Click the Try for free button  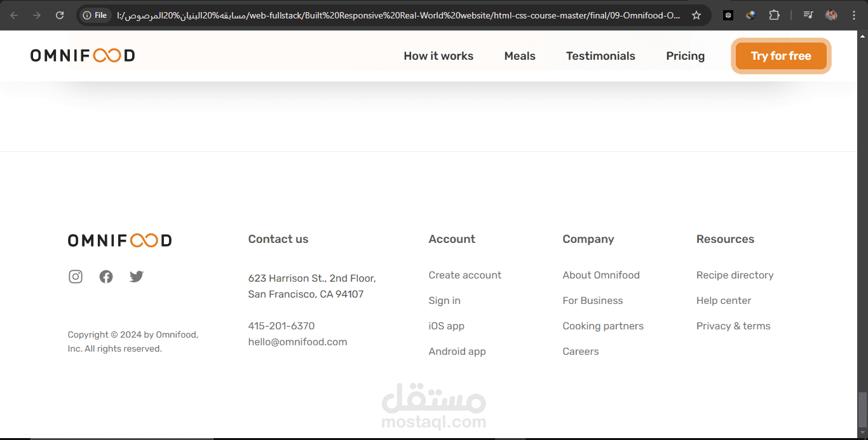pyautogui.click(x=781, y=56)
